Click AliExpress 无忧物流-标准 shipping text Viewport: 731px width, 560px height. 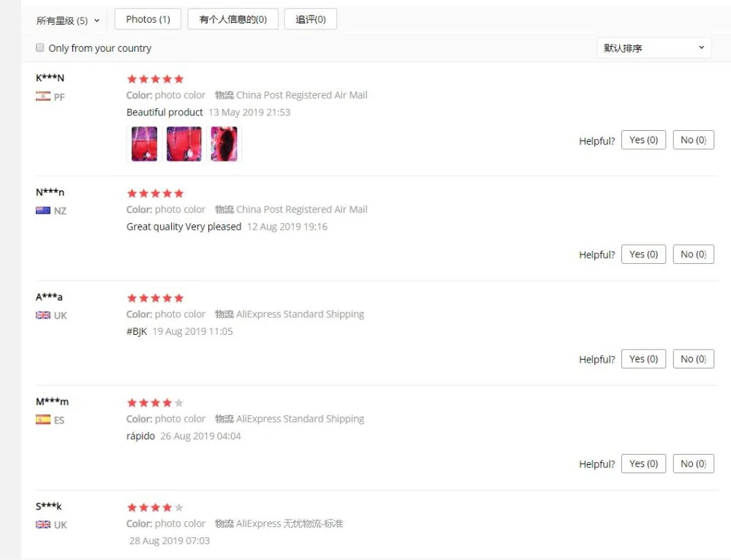click(289, 523)
